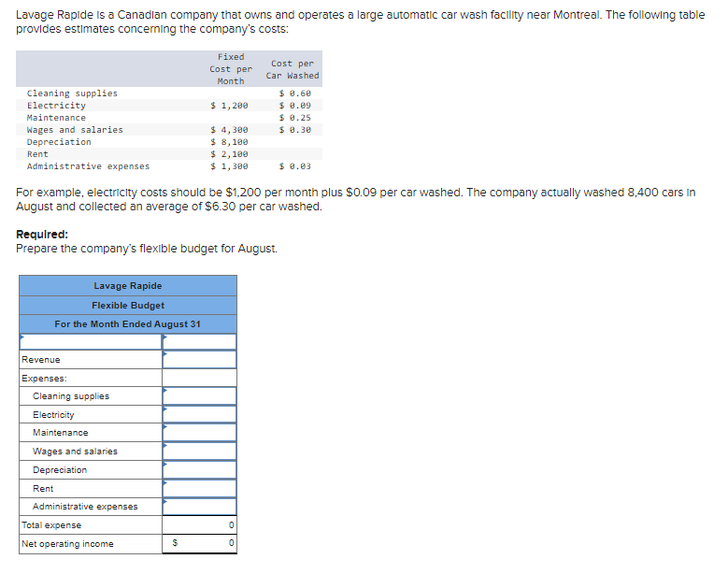
Task: Click 'Cleaning supplies' in the budget table
Action: click(x=71, y=396)
